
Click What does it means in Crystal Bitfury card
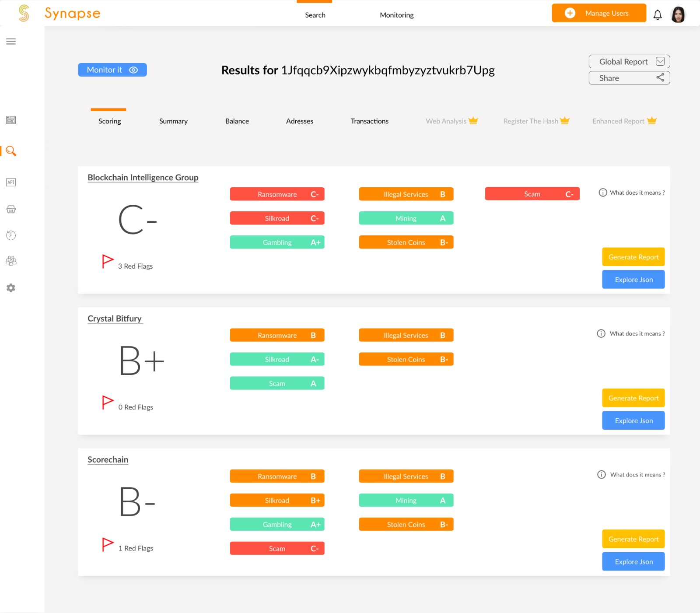coord(637,333)
